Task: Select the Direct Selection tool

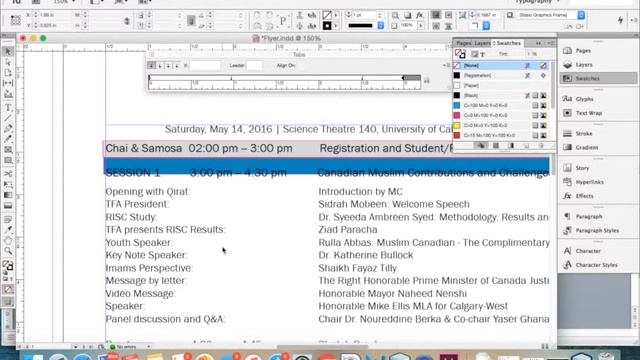Action: pyautogui.click(x=8, y=62)
